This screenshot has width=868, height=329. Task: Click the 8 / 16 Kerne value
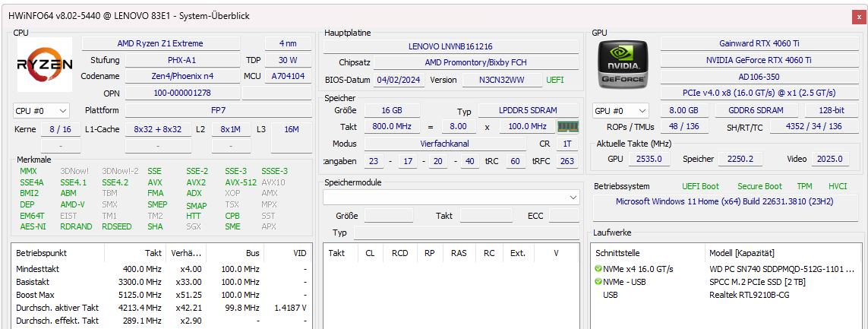click(61, 129)
